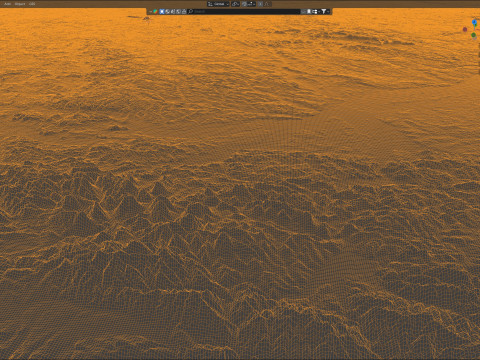The width and height of the screenshot is (480, 360).
Task: Click the last mode icon before the search magnifier
Action: click(x=184, y=12)
